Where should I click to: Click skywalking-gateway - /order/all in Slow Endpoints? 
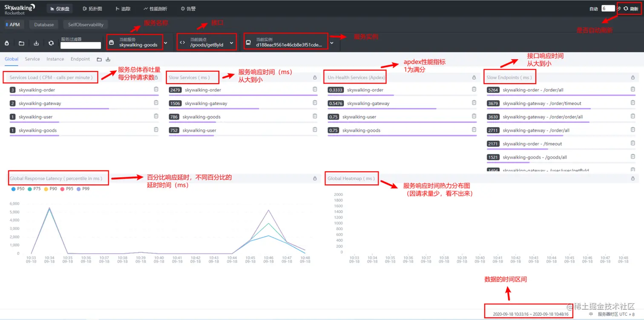click(536, 130)
